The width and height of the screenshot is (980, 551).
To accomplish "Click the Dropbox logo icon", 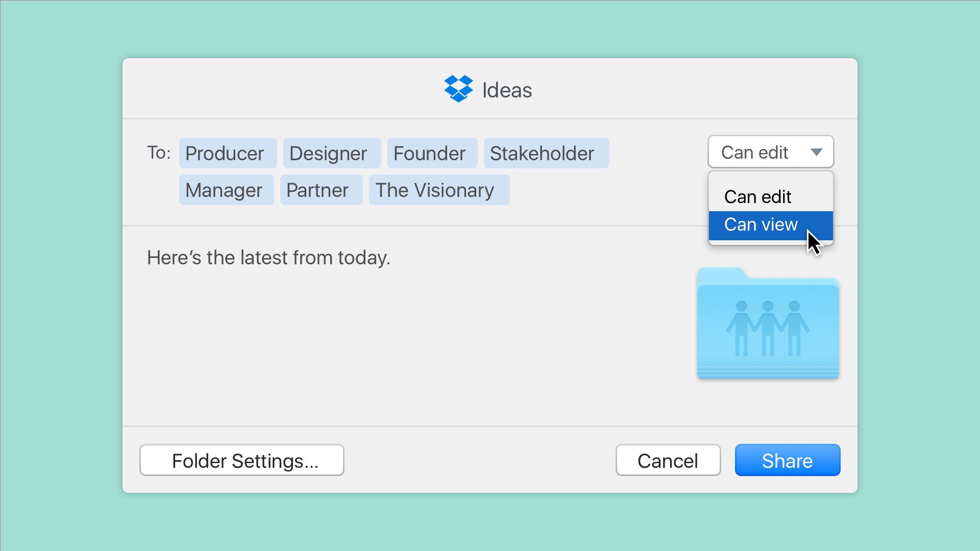I will pyautogui.click(x=459, y=88).
